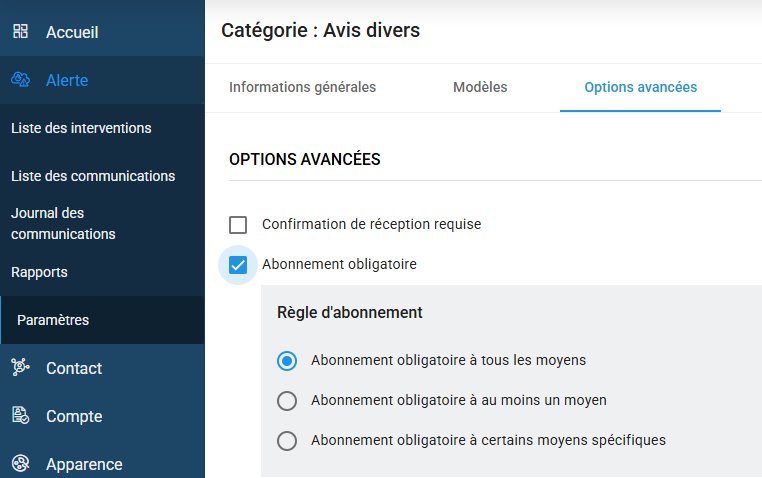The width and height of the screenshot is (762, 478).
Task: Select Abonnement obligatoire à tous les moyens
Action: pyautogui.click(x=287, y=360)
